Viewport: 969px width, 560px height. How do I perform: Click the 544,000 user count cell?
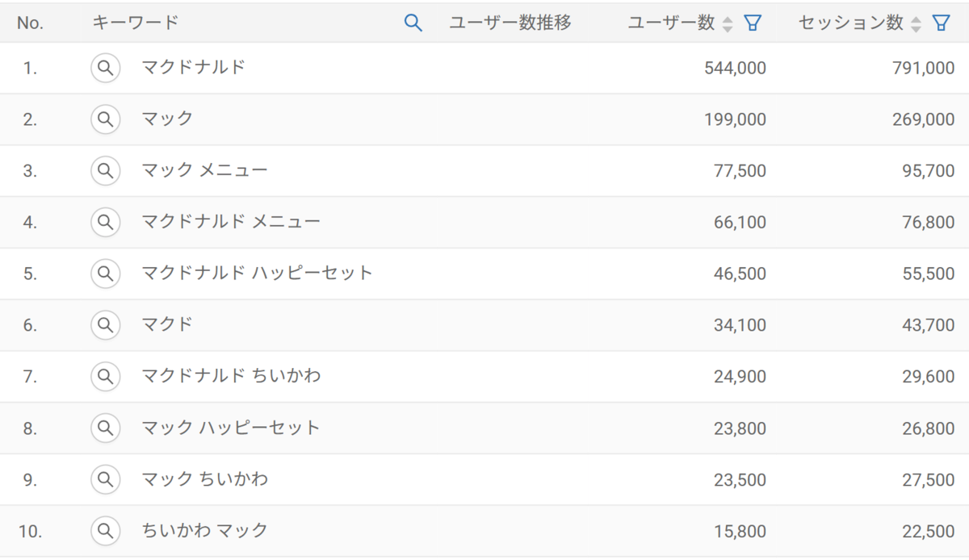[x=735, y=69]
